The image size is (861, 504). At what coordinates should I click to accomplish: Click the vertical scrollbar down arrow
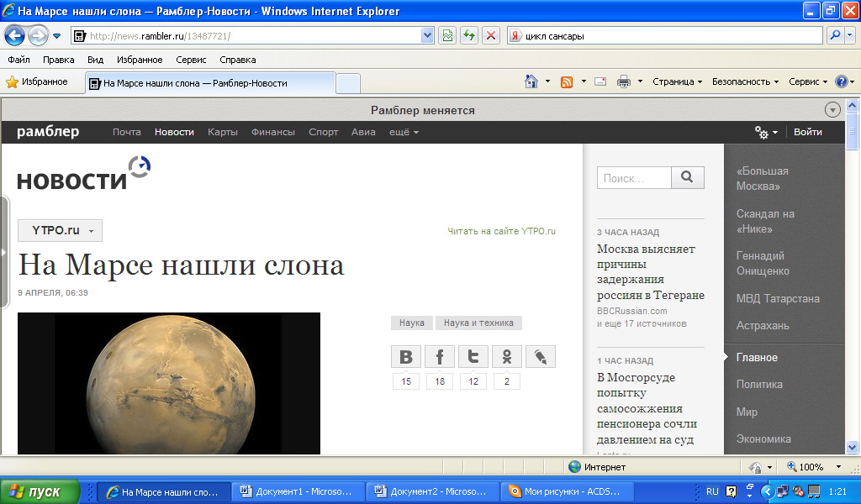coord(853,447)
